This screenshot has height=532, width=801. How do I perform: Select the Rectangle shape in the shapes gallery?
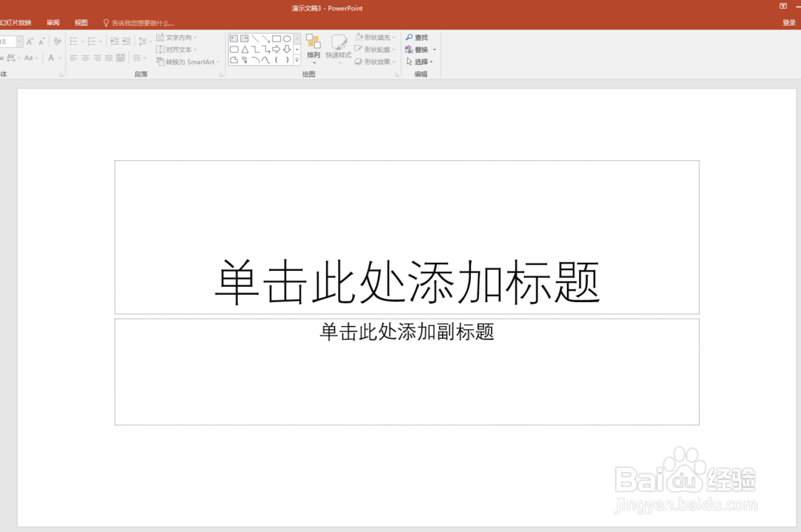click(276, 38)
